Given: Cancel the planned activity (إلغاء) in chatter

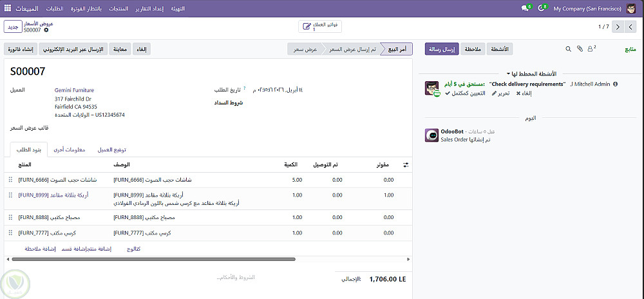Looking at the screenshot, I should tap(524, 93).
